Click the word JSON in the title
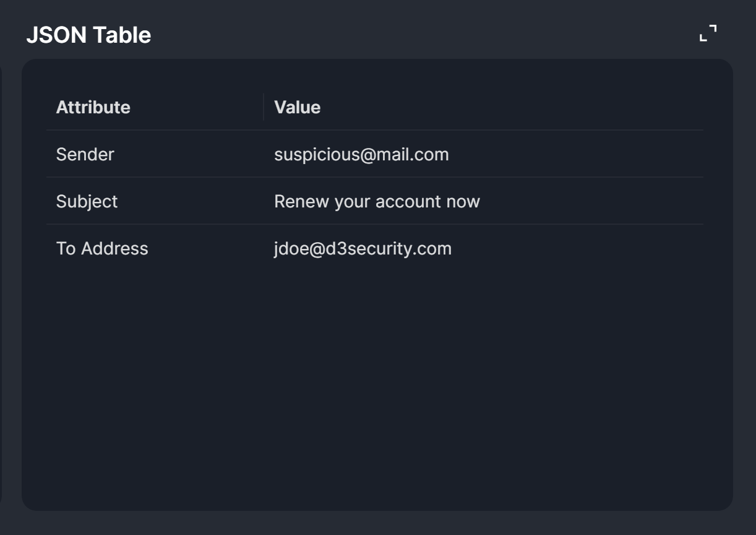This screenshot has height=535, width=756. [x=56, y=35]
